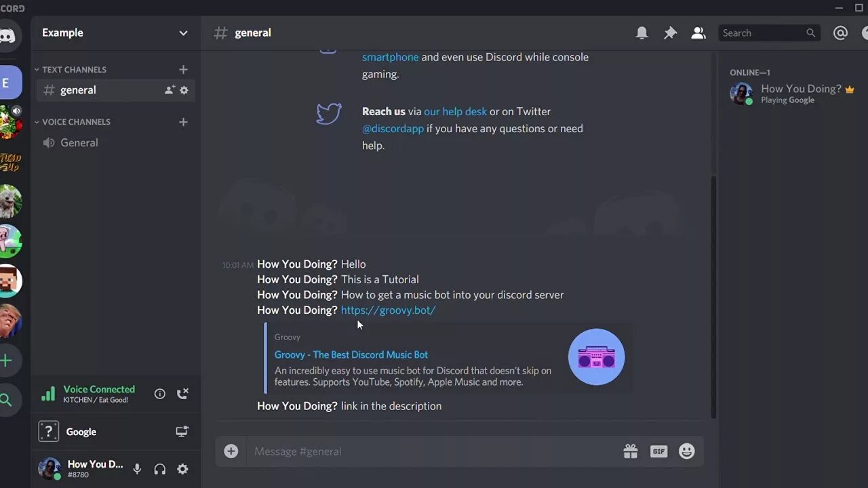This screenshot has width=868, height=488.
Task: Click the Twitter bird icon
Action: coord(329,113)
